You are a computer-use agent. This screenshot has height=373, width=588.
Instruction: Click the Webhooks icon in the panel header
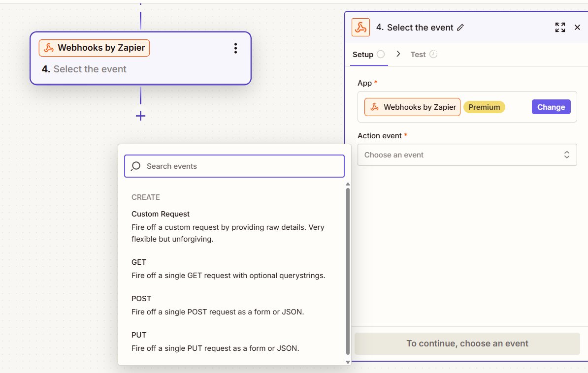360,28
